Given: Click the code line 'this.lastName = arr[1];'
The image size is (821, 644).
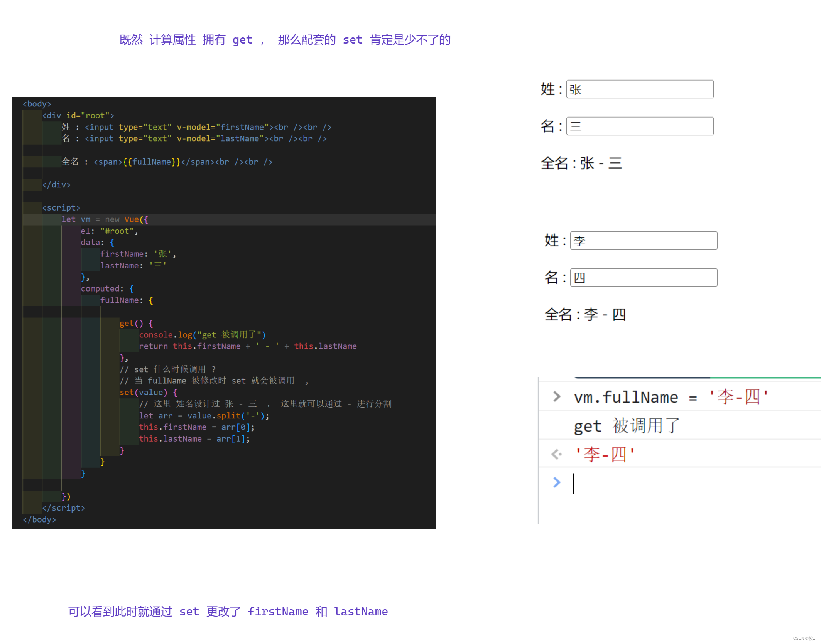Looking at the screenshot, I should click(x=194, y=439).
